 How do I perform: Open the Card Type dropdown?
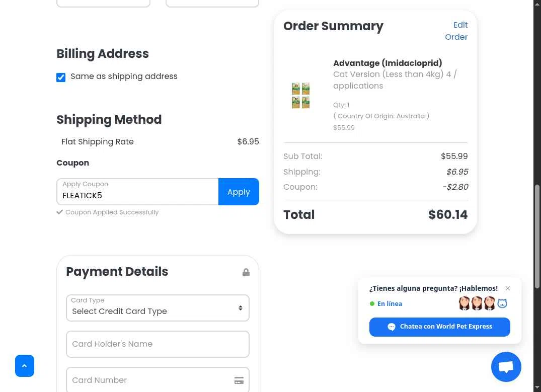pyautogui.click(x=158, y=308)
